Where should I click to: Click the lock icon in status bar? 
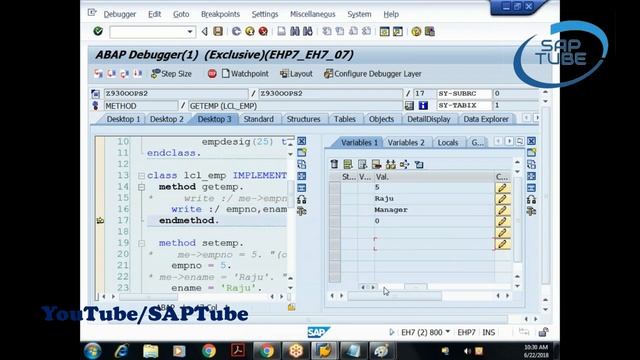click(543, 332)
